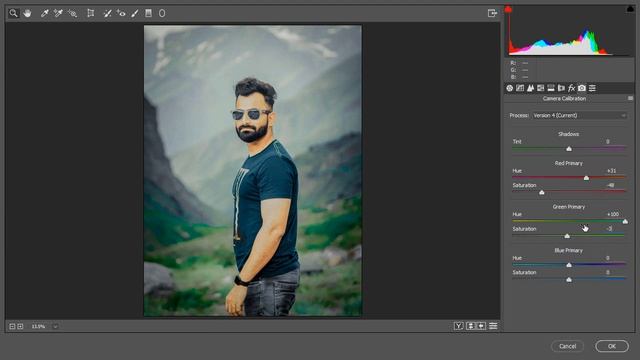The image size is (640, 360).
Task: Select the Graduated Filter tool
Action: [149, 13]
